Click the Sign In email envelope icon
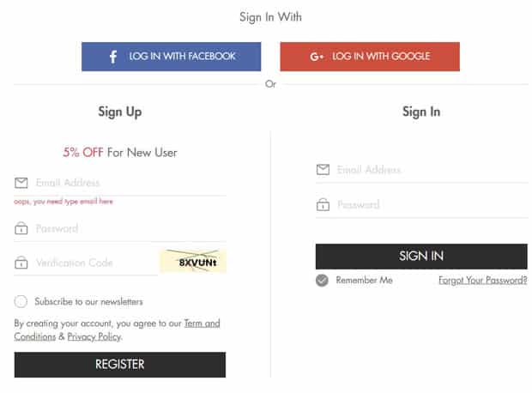532x393 pixels. pyautogui.click(x=323, y=170)
